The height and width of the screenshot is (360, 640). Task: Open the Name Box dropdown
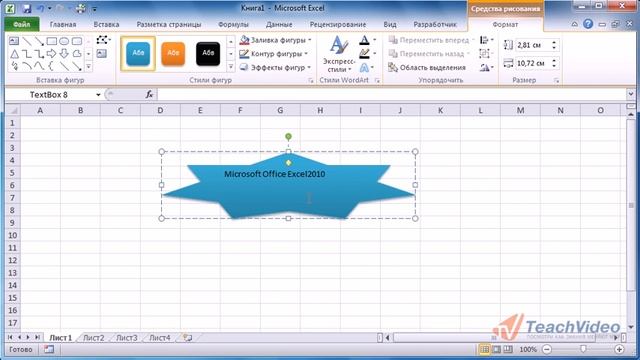click(98, 95)
